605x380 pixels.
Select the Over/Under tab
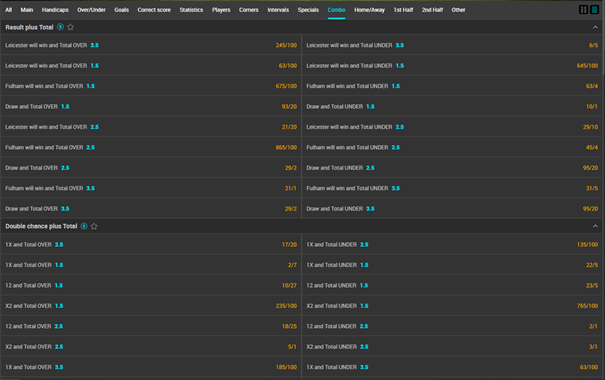click(x=91, y=10)
